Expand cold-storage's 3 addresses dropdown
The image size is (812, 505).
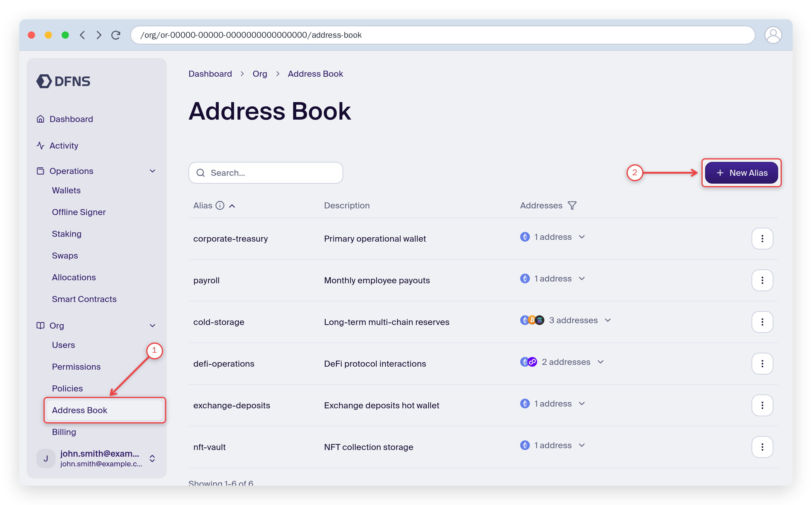coord(566,320)
